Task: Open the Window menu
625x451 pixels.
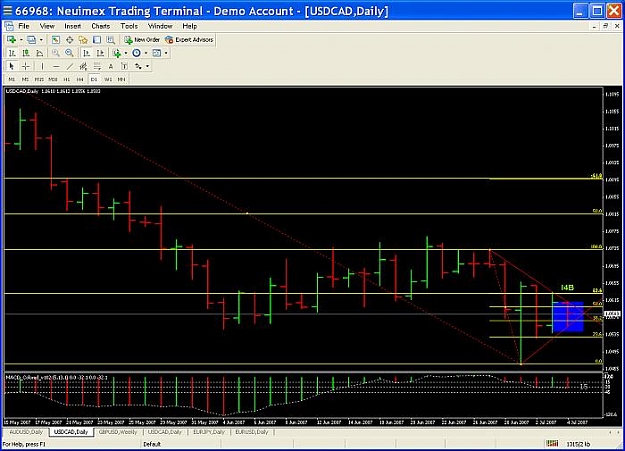Action: click(160, 26)
